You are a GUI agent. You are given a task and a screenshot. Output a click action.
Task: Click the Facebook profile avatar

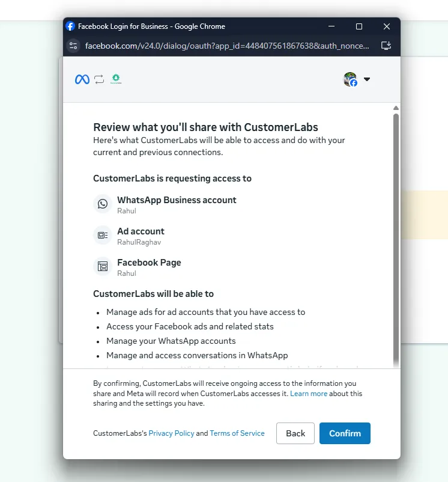pos(350,79)
